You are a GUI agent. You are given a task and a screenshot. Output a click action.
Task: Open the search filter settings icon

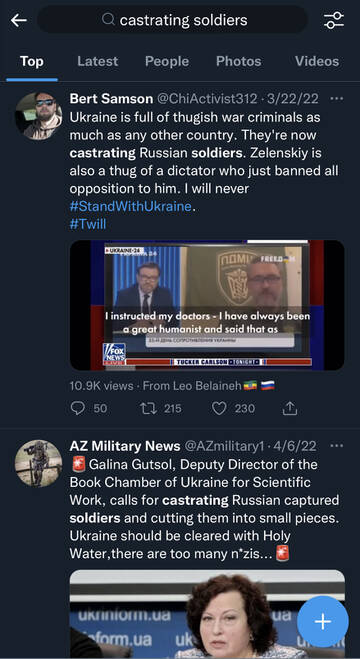334,20
